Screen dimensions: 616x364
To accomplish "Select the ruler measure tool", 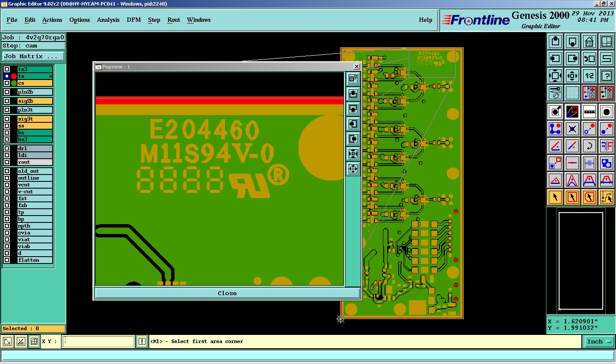I will click(589, 112).
